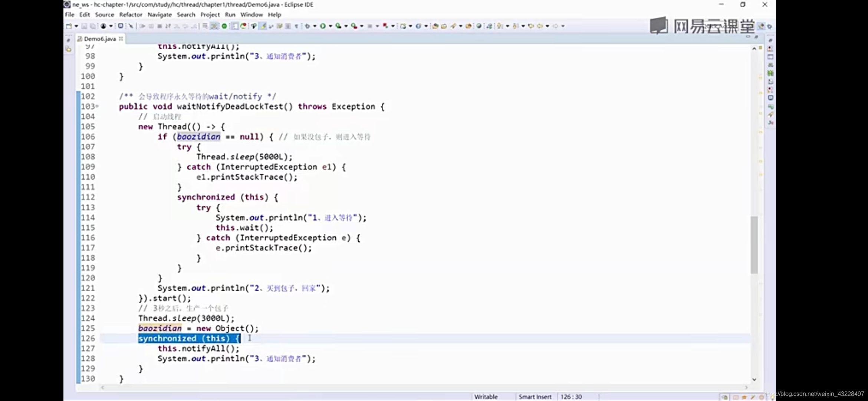The image size is (868, 401).
Task: Click the horizontal scroll left arrow
Action: pyautogui.click(x=103, y=387)
